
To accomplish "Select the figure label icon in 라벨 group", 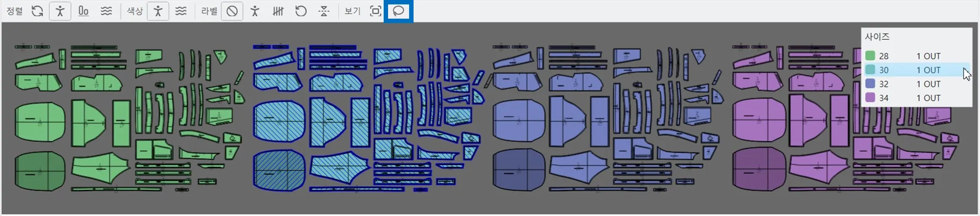I will [x=255, y=11].
